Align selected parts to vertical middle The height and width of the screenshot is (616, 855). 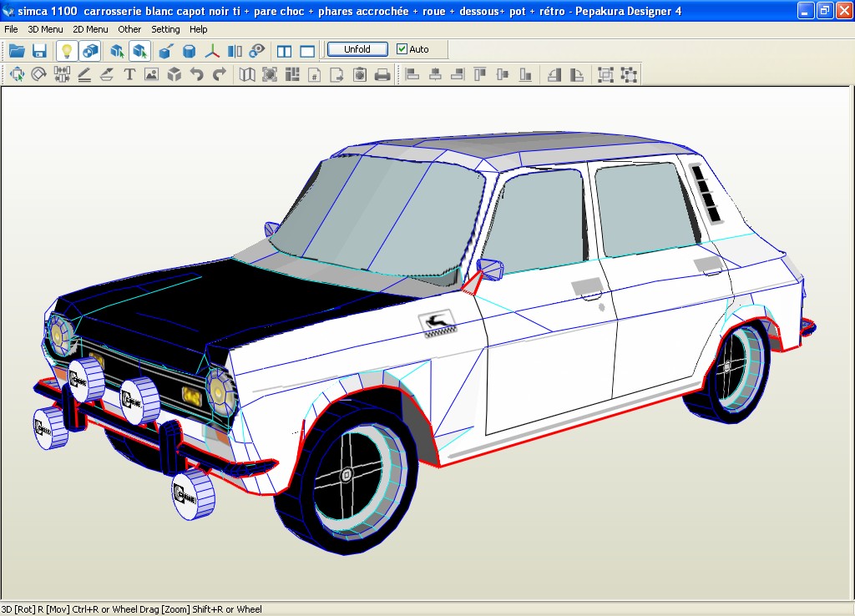tap(503, 74)
